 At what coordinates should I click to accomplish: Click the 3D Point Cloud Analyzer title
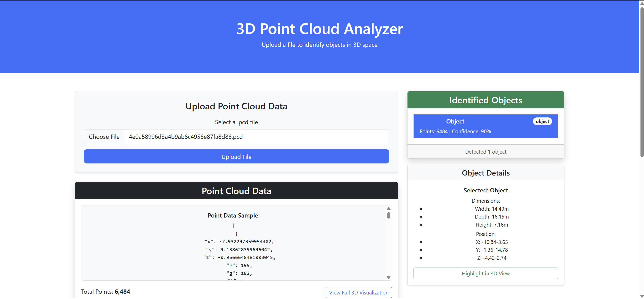319,29
